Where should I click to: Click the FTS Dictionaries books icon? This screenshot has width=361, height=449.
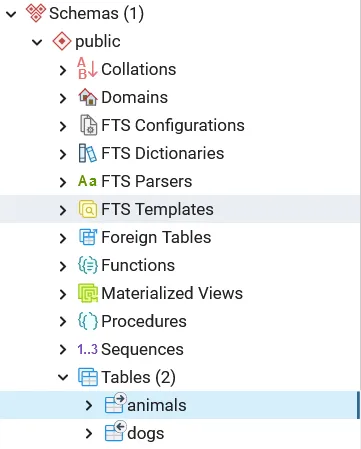(88, 153)
